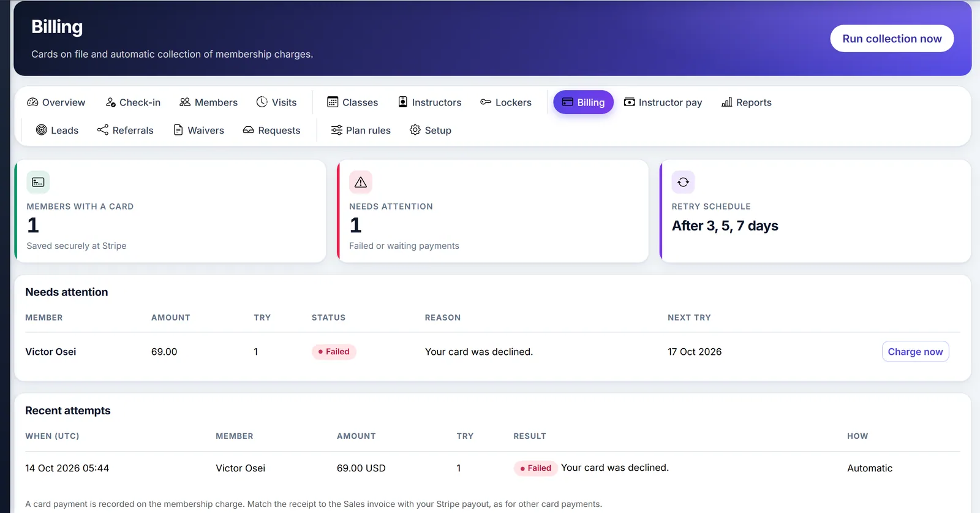
Task: Click the card icon in Members With a Card
Action: [38, 182]
